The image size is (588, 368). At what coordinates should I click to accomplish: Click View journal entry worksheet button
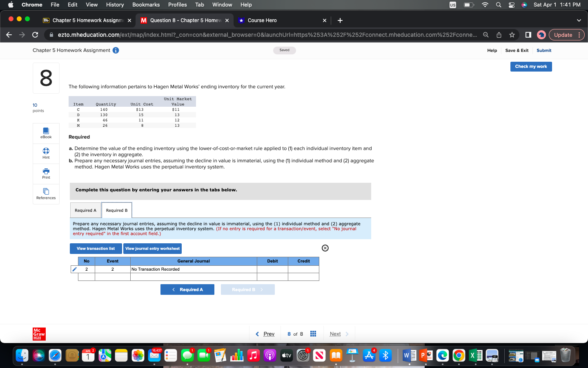152,249
